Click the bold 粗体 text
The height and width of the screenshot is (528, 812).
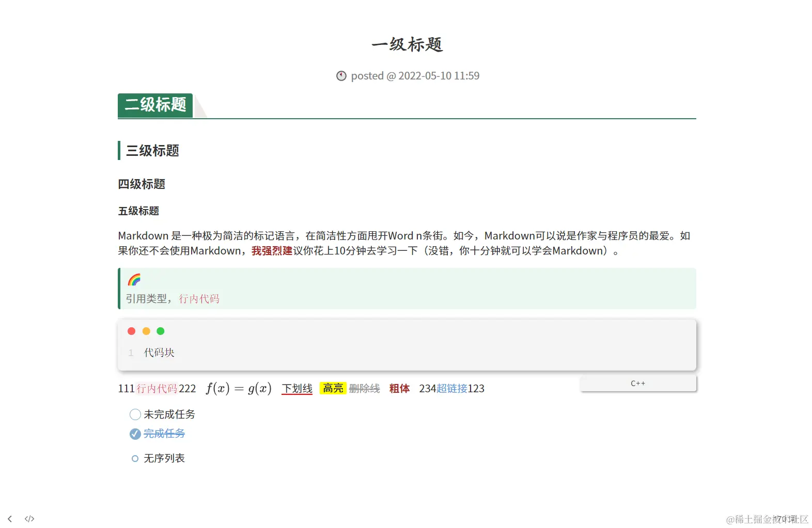tap(400, 389)
